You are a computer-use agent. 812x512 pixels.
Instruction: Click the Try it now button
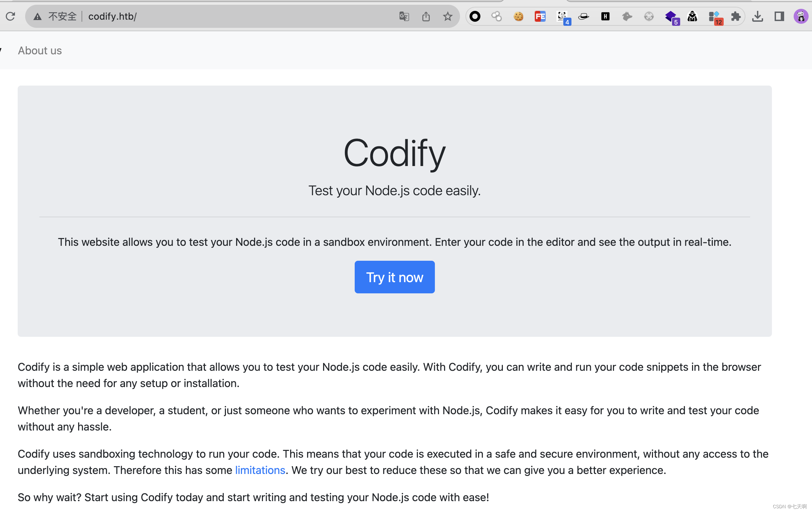[395, 277]
